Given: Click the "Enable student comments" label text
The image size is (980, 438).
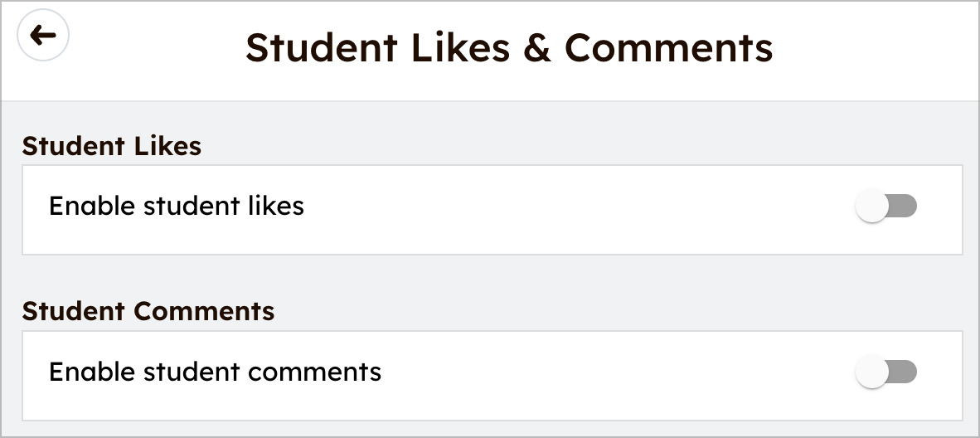Looking at the screenshot, I should coord(216,372).
